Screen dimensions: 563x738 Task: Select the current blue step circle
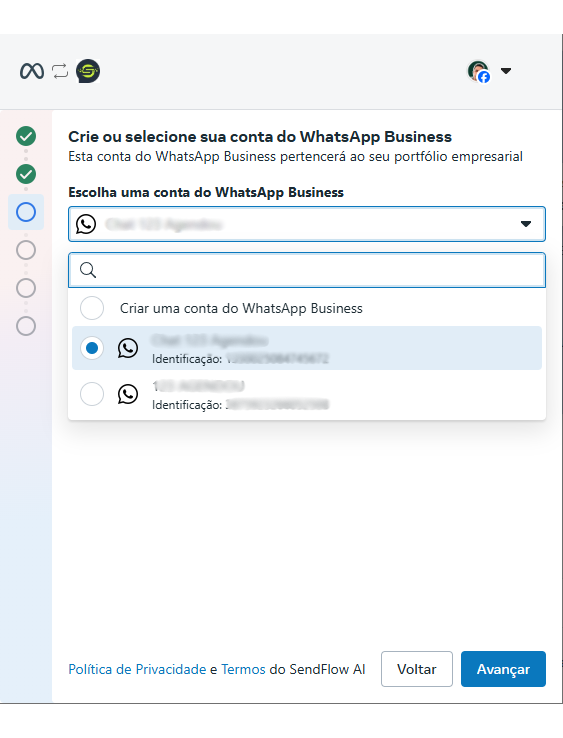click(26, 212)
